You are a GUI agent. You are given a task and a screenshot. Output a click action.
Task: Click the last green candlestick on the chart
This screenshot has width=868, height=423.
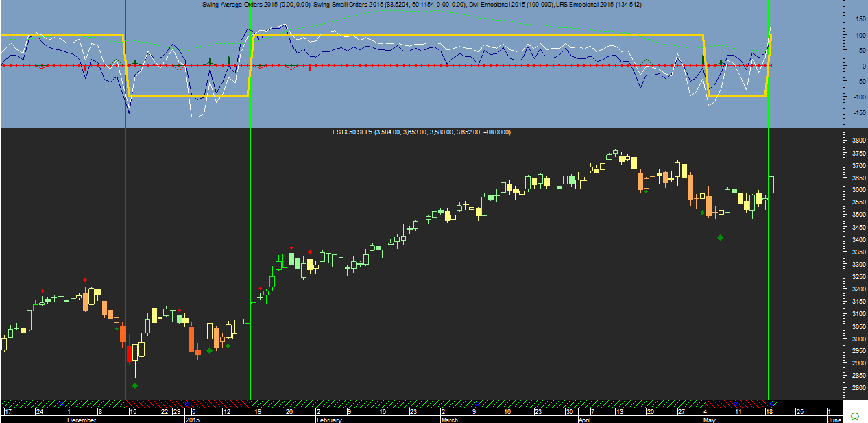pos(771,184)
